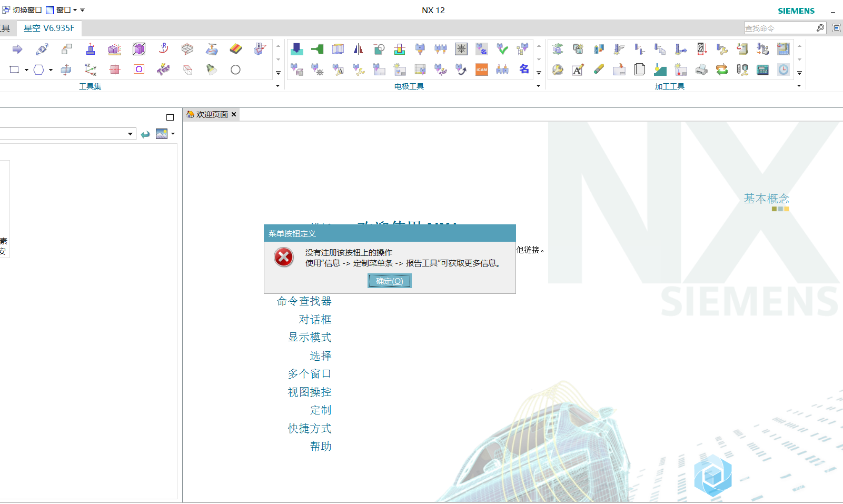Click the blank pages copy icon
The image size is (843, 504).
pos(640,70)
